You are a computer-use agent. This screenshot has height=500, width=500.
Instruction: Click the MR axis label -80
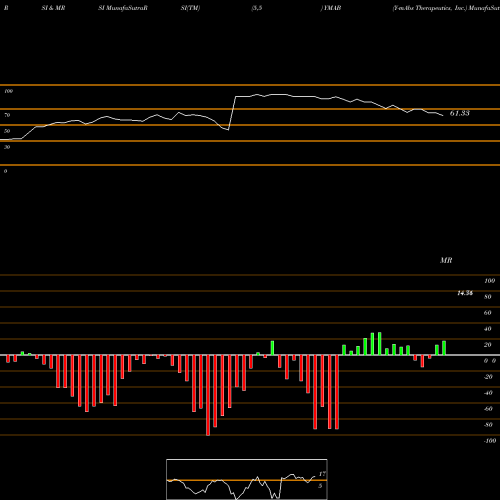[488, 425]
